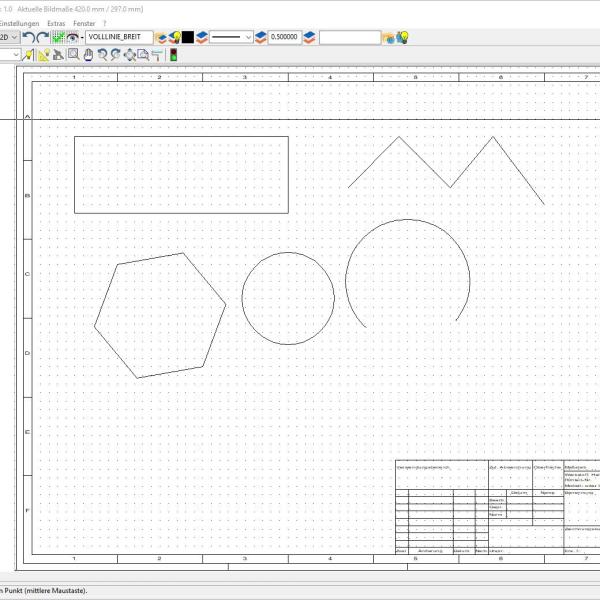Click the 0.500000 line width field
The height and width of the screenshot is (600, 600).
click(285, 37)
